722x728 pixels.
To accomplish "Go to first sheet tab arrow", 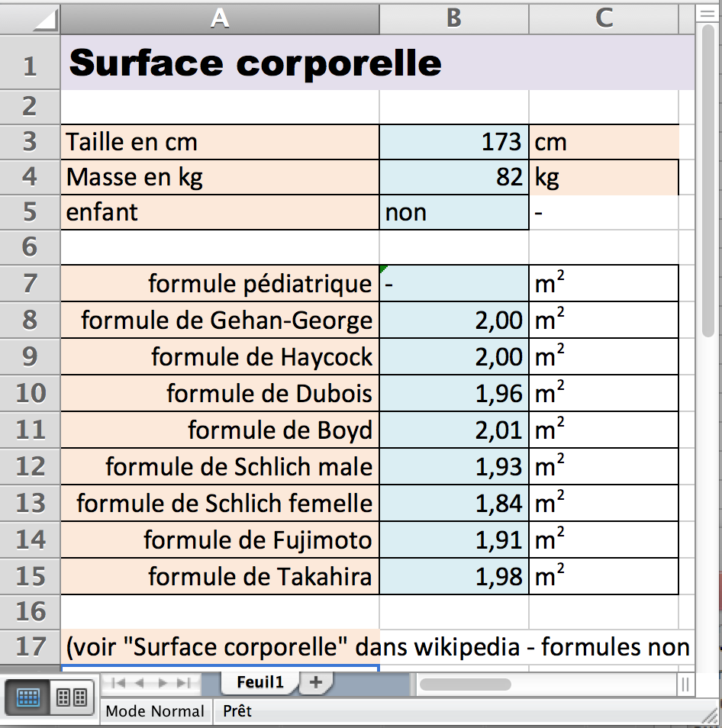I will (x=118, y=683).
